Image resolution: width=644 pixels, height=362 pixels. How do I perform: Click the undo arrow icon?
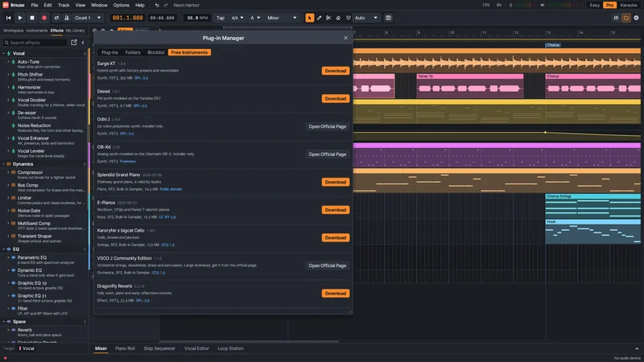(157, 6)
